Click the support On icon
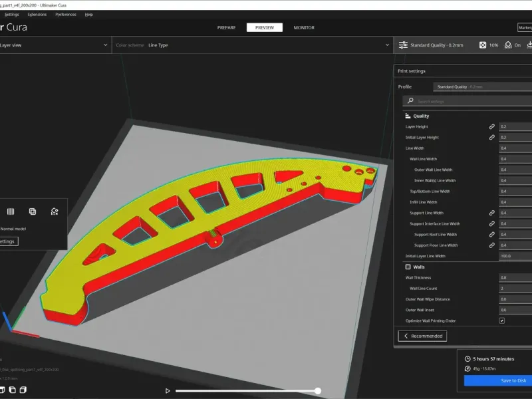Image resolution: width=532 pixels, height=399 pixels. click(x=508, y=45)
